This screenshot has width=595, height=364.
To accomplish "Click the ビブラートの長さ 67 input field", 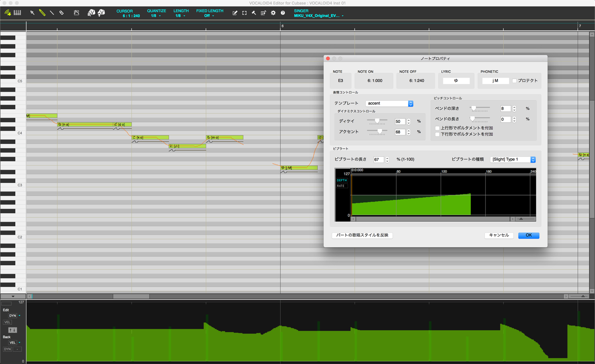I will point(379,160).
